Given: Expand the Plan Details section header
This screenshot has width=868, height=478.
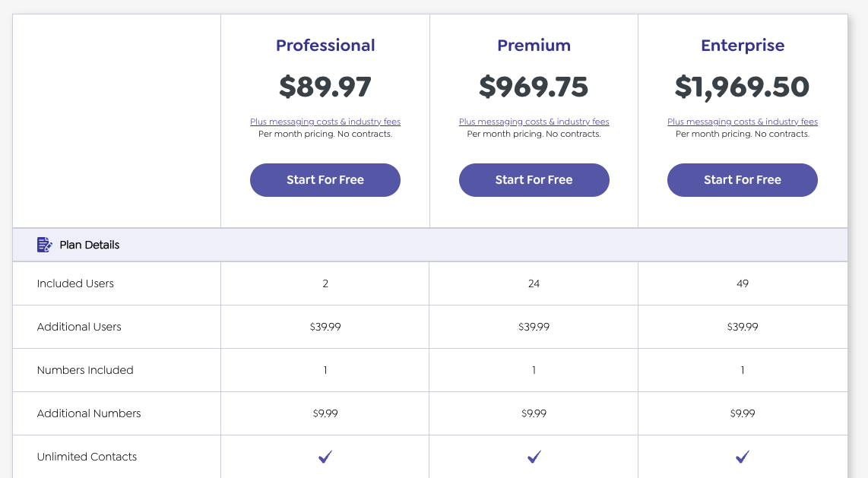Looking at the screenshot, I should pos(89,244).
